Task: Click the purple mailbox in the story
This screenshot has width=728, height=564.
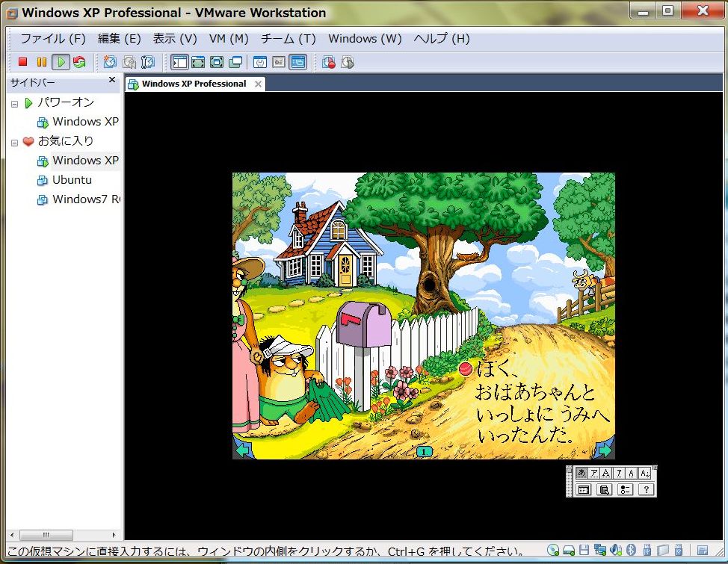Action: pyautogui.click(x=363, y=323)
